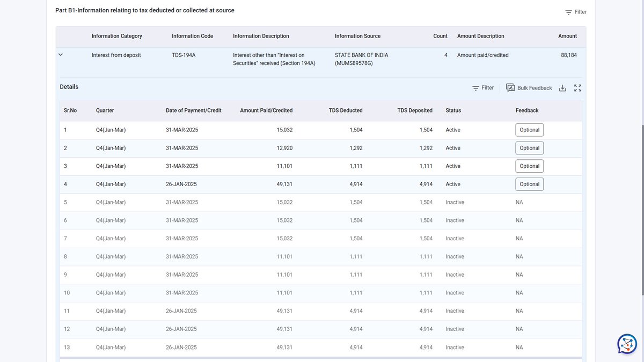This screenshot has height=362, width=644.
Task: Open the chatbot assistant icon
Action: coord(627,344)
